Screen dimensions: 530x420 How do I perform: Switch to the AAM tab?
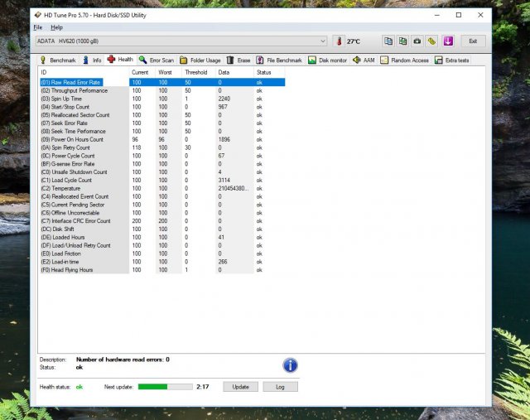[x=364, y=60]
